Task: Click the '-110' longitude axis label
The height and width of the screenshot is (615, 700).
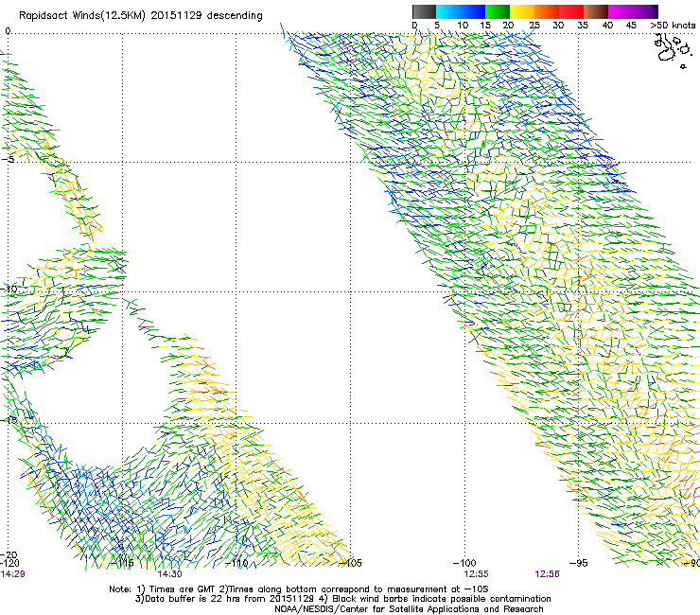Action: click(x=236, y=563)
